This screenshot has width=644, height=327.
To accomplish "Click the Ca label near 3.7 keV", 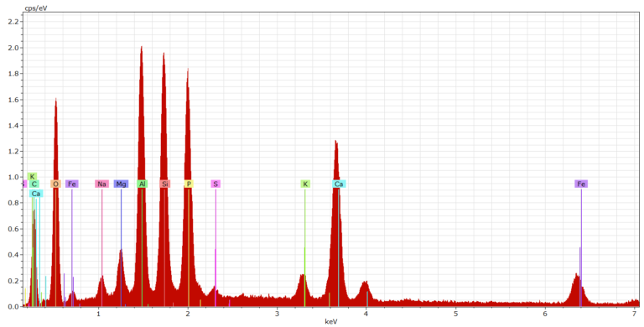I will click(x=339, y=184).
